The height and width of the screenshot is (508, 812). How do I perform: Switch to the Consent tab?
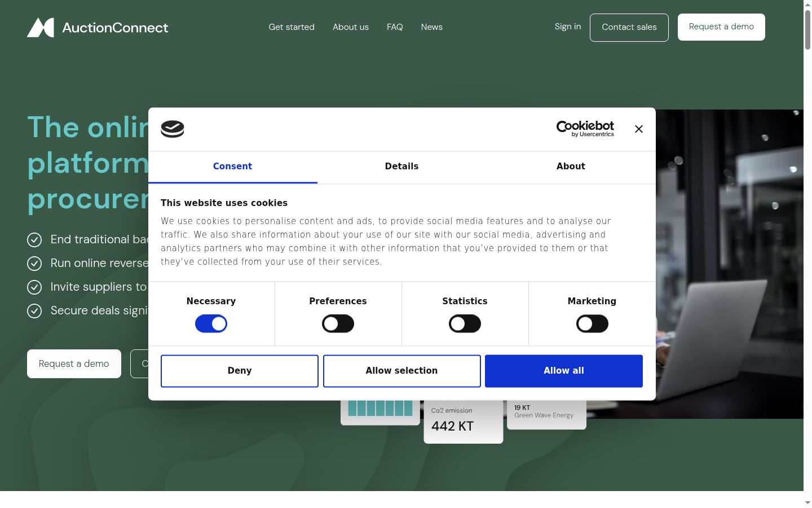(x=232, y=167)
